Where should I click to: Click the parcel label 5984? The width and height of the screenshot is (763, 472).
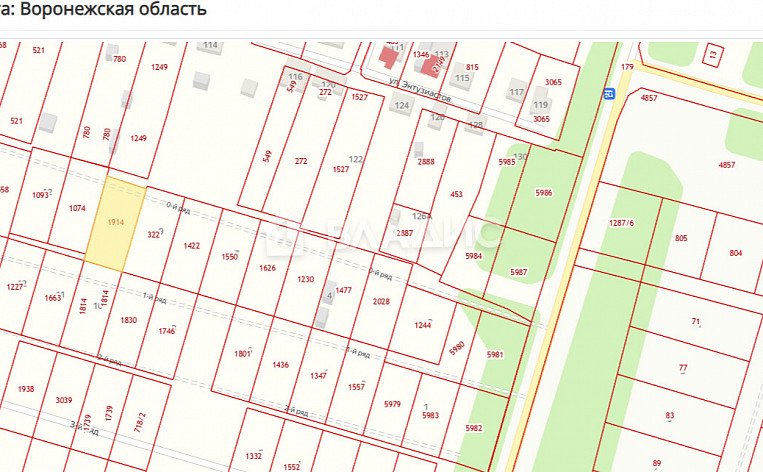(473, 256)
